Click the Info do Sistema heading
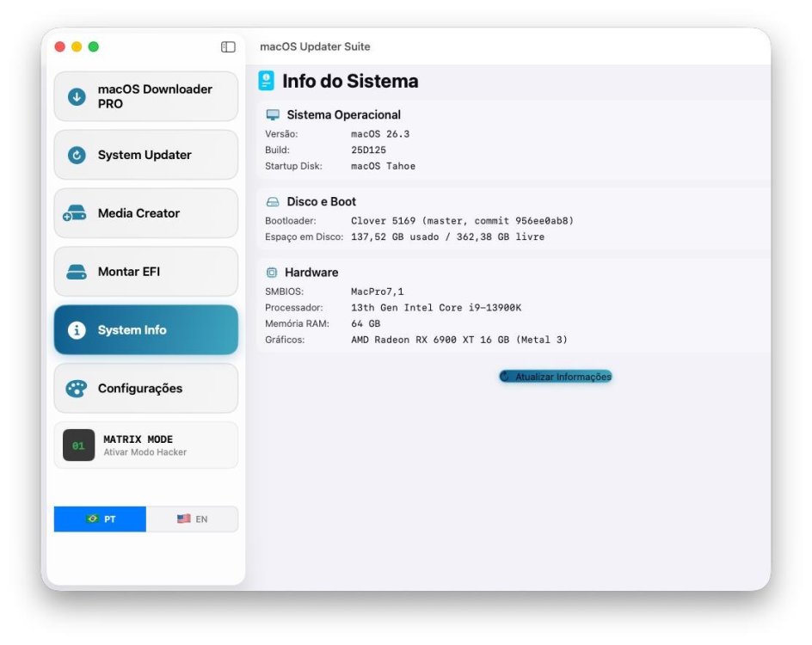This screenshot has width=812, height=645. (350, 82)
